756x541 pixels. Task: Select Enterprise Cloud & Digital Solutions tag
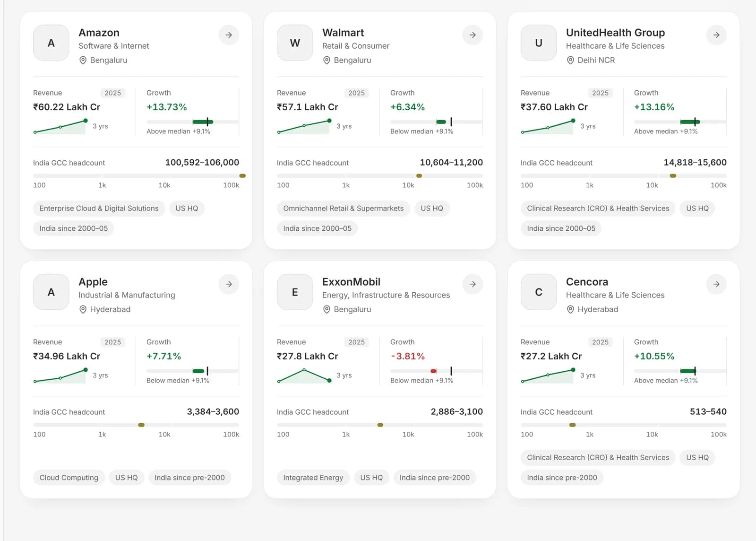pos(99,209)
